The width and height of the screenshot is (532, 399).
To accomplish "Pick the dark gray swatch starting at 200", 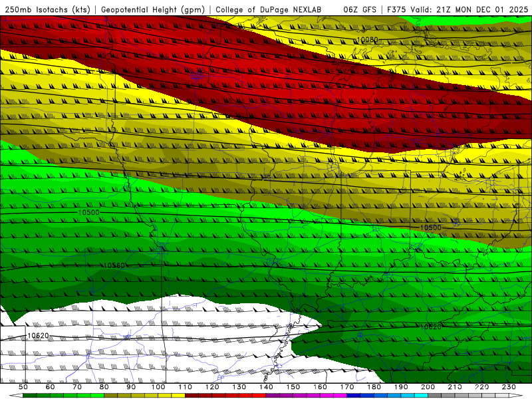I will coord(434,395).
